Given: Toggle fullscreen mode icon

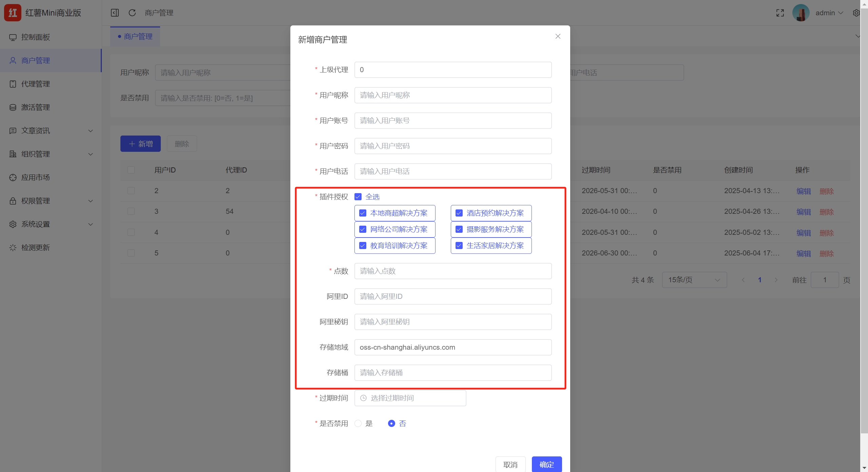Looking at the screenshot, I should pos(780,13).
